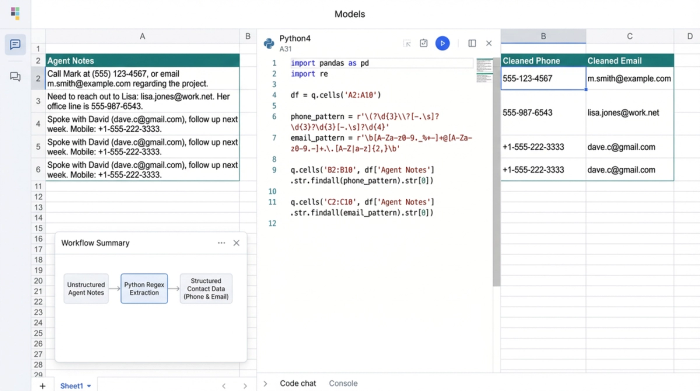Click the Models document title

tap(350, 14)
